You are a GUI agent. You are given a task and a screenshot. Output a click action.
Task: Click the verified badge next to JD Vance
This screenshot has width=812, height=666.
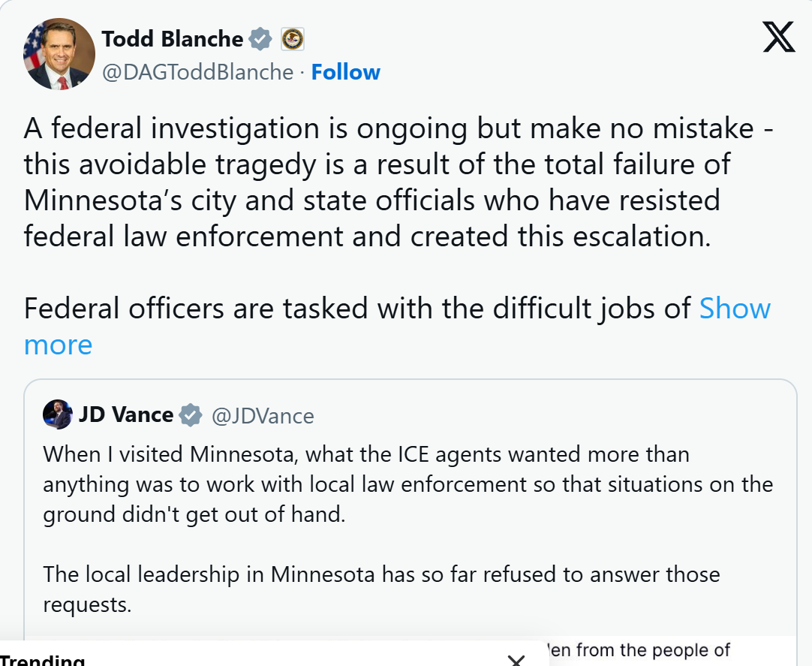191,415
